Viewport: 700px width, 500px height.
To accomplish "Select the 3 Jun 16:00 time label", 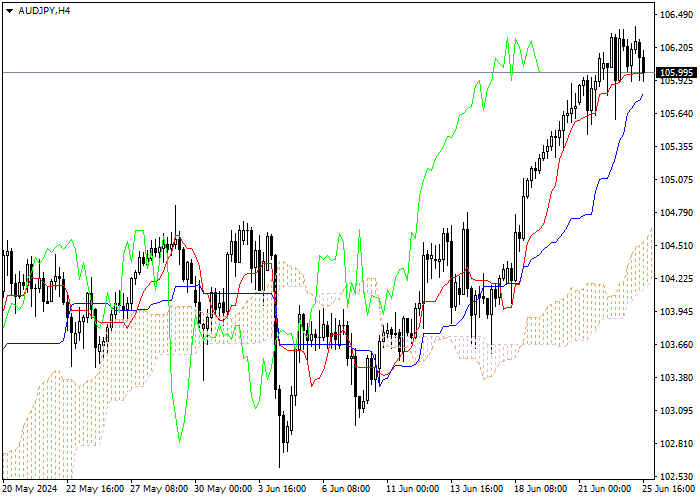I will point(283,489).
